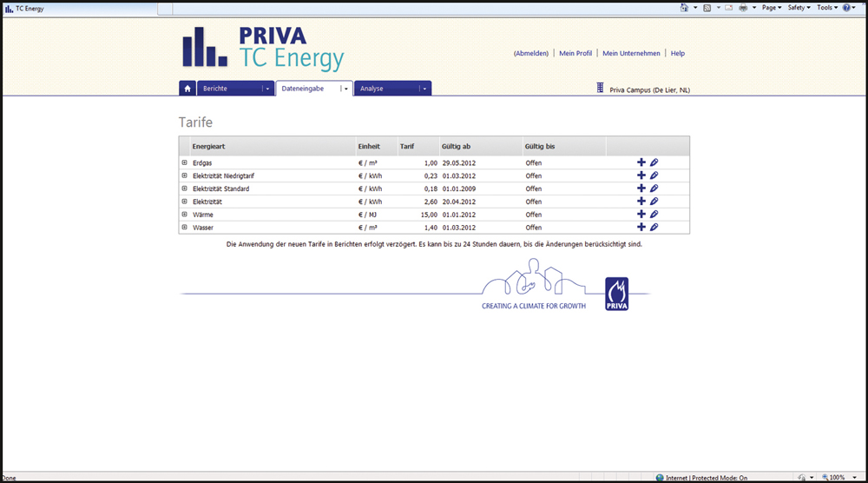The width and height of the screenshot is (868, 483).
Task: Add a tariff for the 2,60 Elektrizität row
Action: [x=641, y=201]
